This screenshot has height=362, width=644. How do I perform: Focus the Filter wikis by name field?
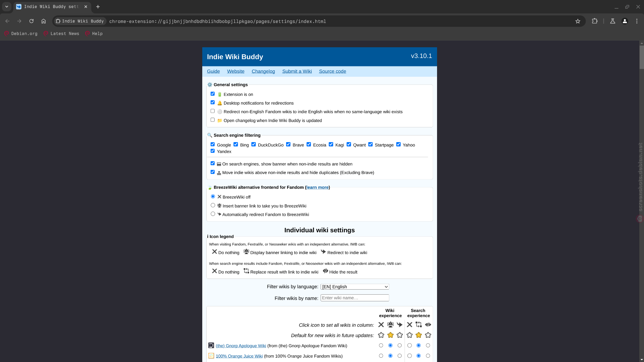(355, 298)
